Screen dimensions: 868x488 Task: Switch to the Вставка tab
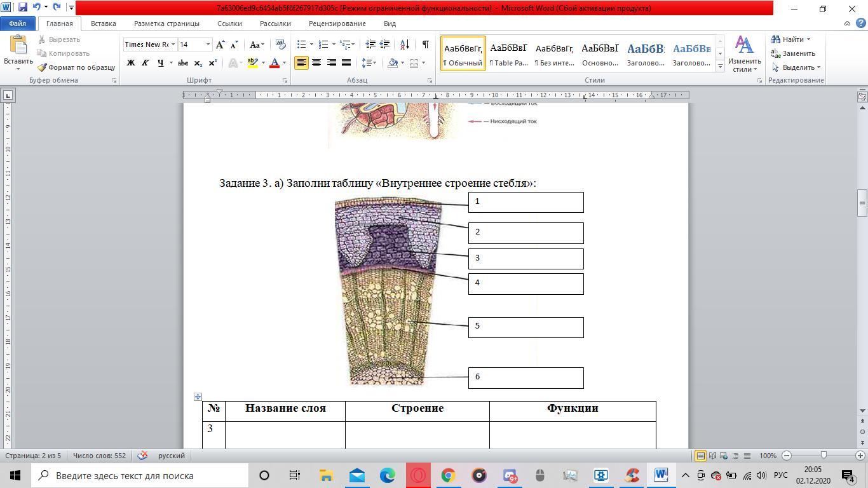click(x=103, y=24)
